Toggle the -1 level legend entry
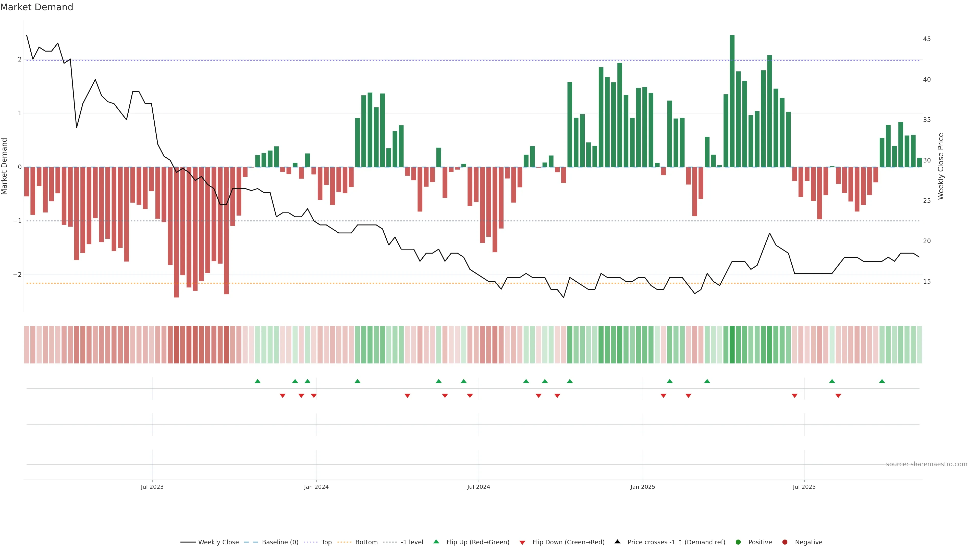This screenshot has height=551, width=980. pyautogui.click(x=412, y=542)
